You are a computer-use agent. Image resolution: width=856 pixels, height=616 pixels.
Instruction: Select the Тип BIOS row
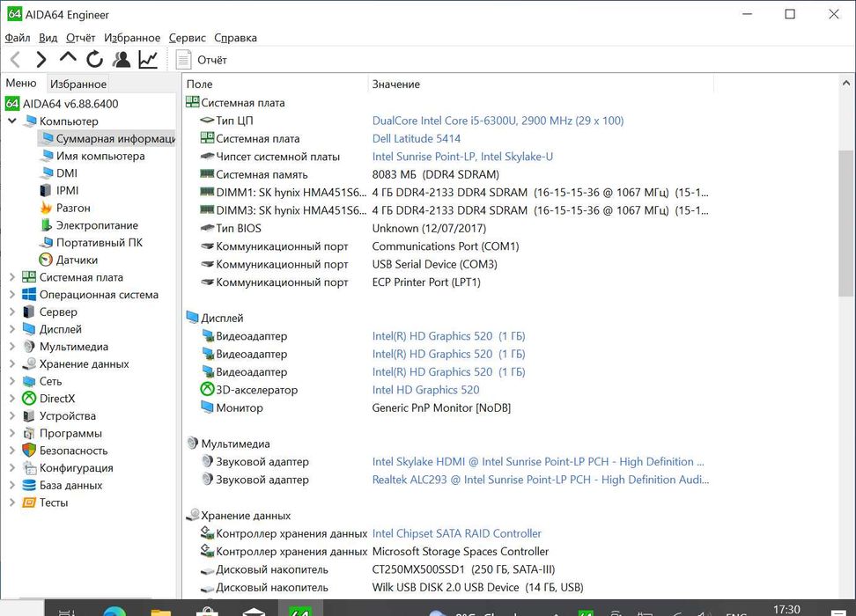coord(447,228)
